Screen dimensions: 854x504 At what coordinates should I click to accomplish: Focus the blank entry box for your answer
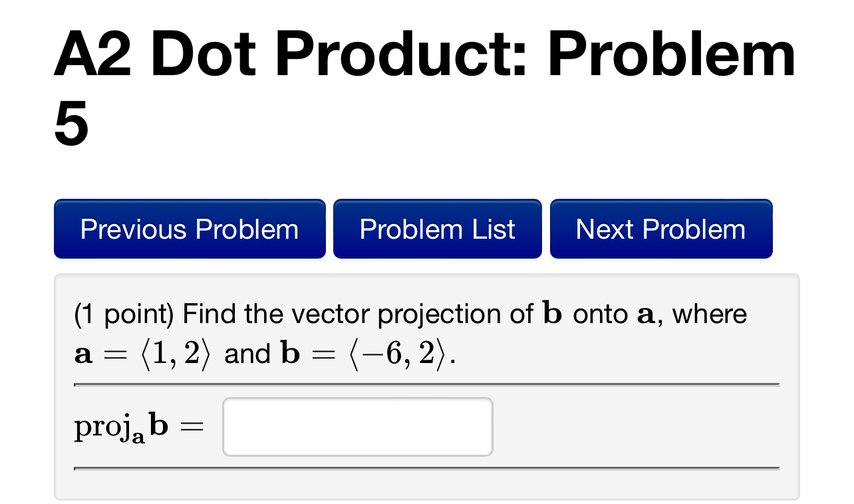pyautogui.click(x=357, y=426)
